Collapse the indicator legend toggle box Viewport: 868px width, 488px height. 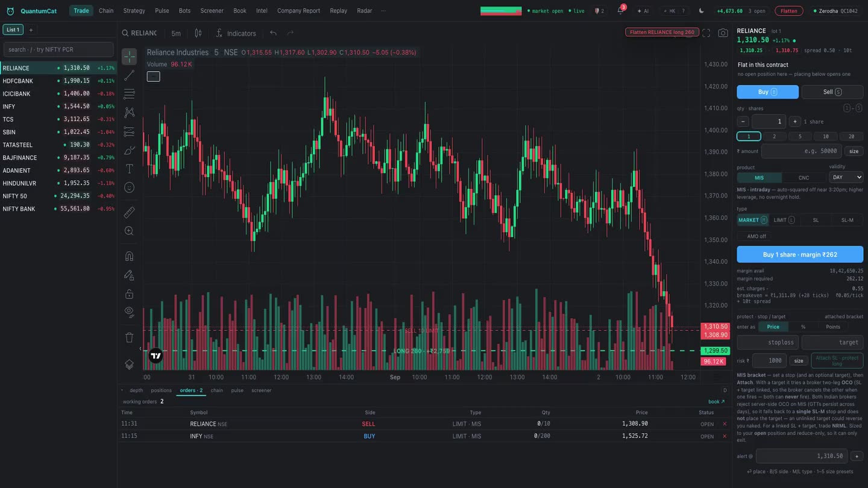click(154, 77)
